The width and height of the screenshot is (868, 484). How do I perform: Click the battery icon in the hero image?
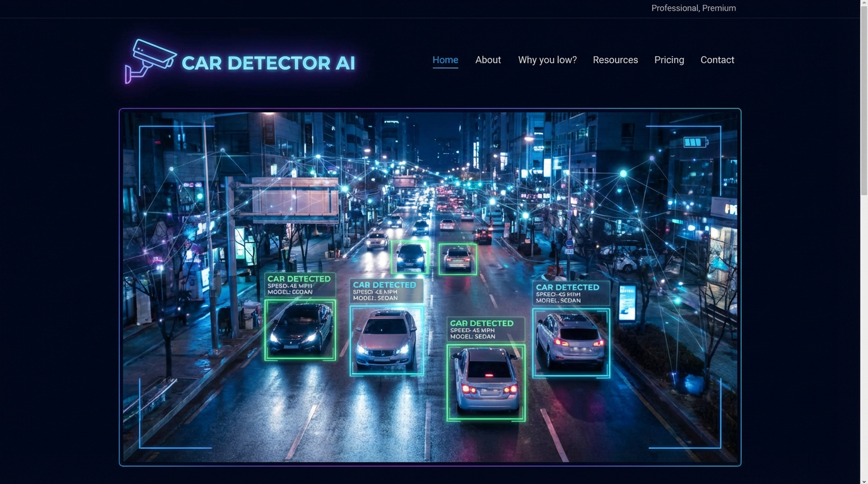[695, 142]
